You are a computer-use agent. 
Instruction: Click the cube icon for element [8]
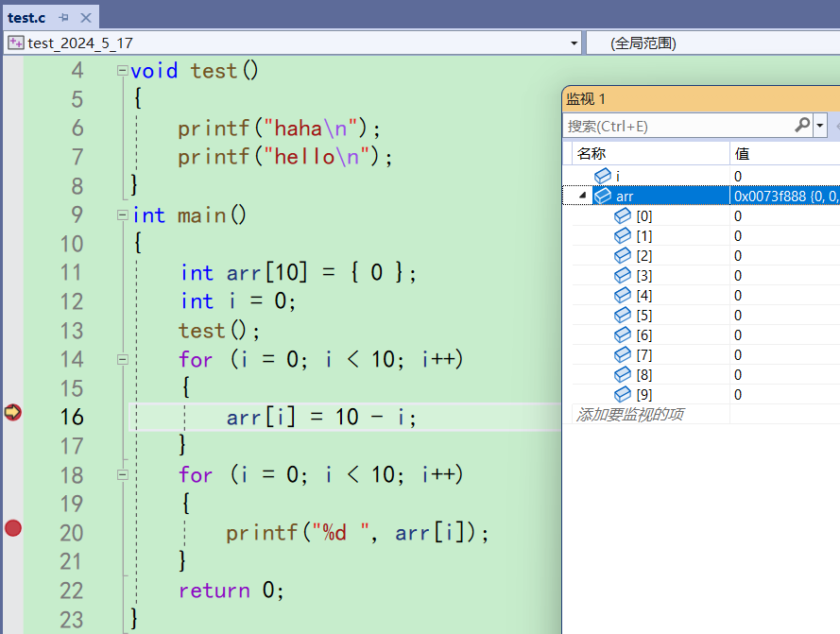(623, 374)
